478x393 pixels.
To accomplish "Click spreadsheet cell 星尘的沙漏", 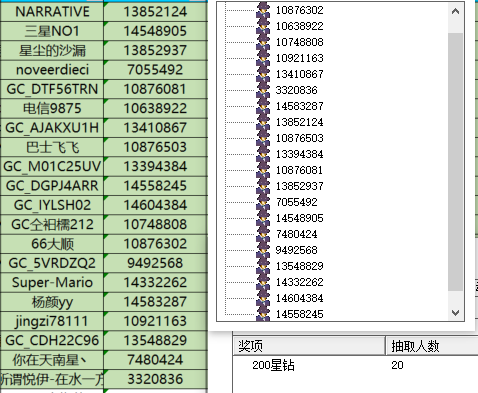I will coord(52,50).
